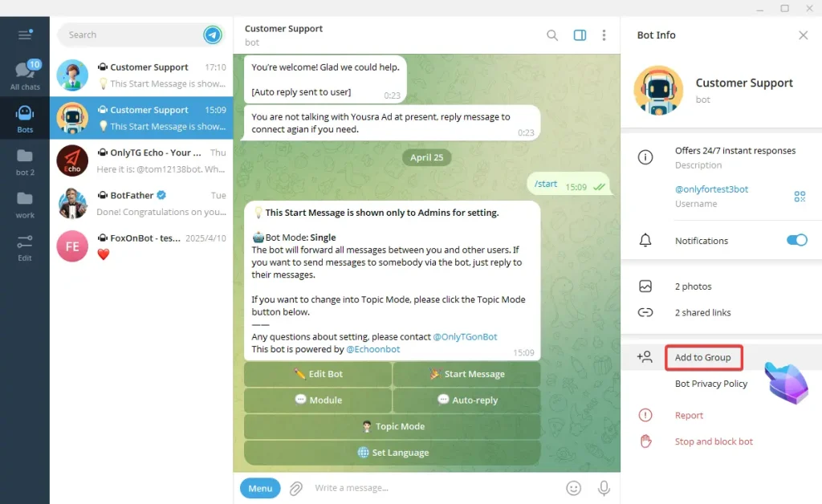822x504 pixels.
Task: Record a voice message with the microphone
Action: pyautogui.click(x=604, y=488)
